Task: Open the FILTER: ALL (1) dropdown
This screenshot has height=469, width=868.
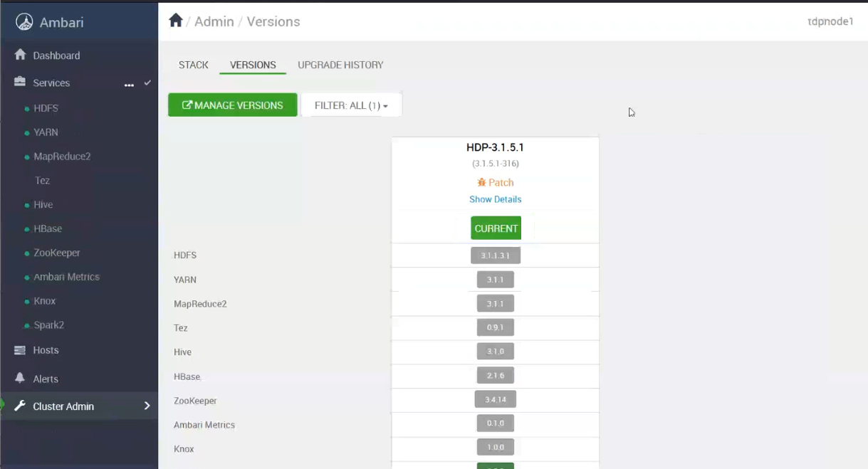Action: pos(352,105)
